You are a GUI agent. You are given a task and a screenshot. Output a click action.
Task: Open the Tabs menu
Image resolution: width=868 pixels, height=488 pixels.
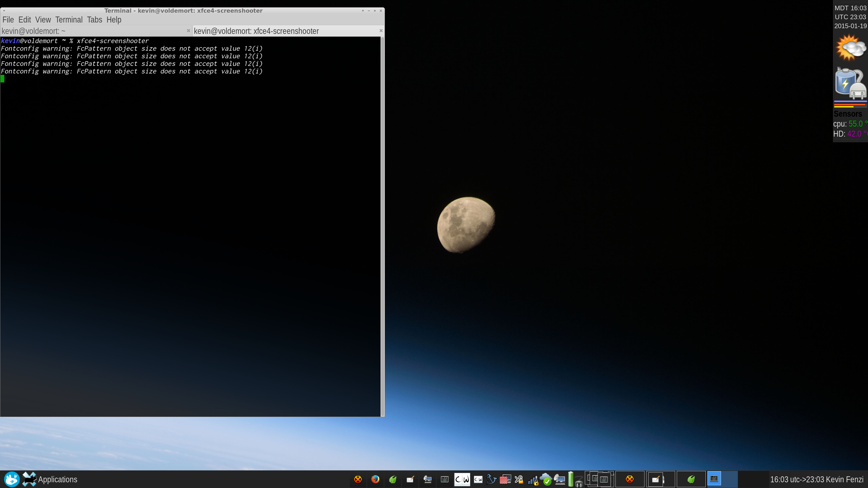click(94, 20)
